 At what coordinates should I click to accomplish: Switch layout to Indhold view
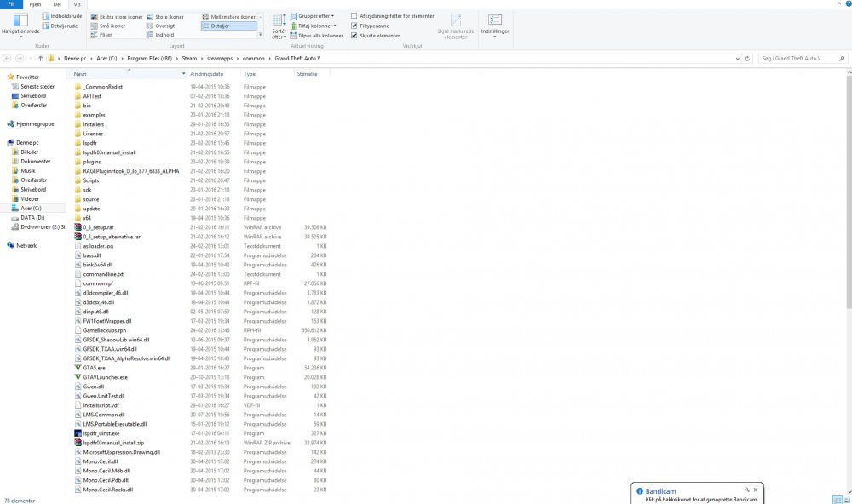[x=160, y=35]
